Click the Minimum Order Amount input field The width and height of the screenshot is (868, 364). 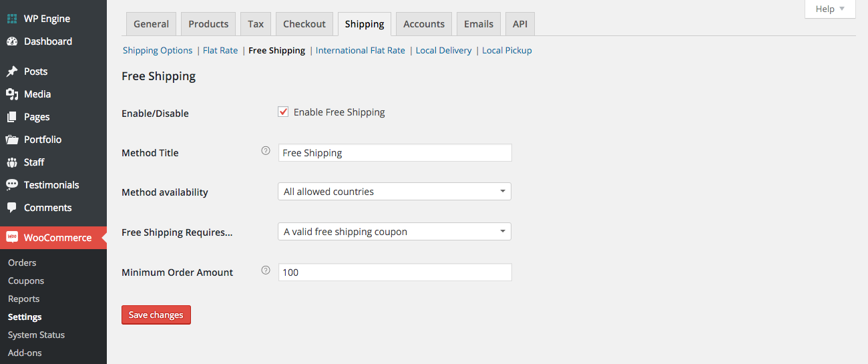(x=395, y=272)
